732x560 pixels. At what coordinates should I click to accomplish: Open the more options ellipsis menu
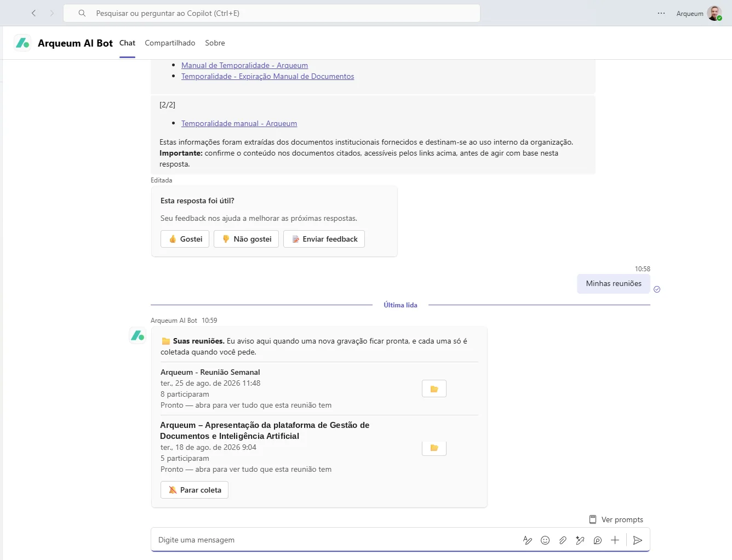pyautogui.click(x=661, y=13)
